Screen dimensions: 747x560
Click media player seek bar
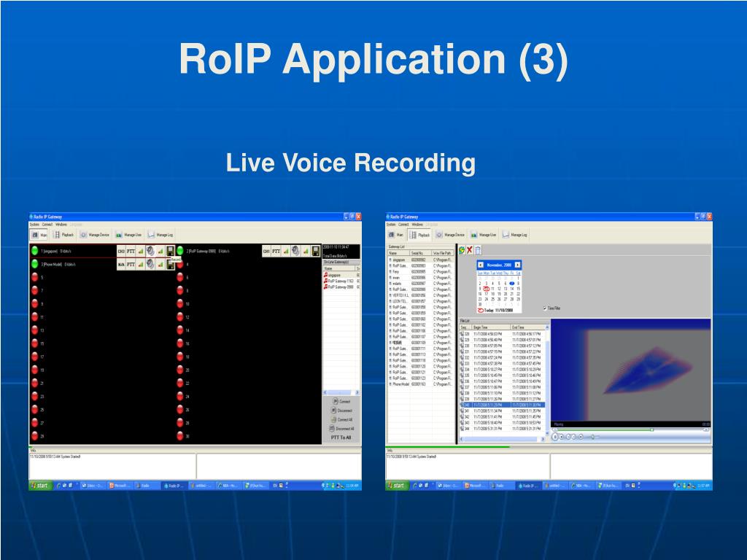(x=630, y=430)
